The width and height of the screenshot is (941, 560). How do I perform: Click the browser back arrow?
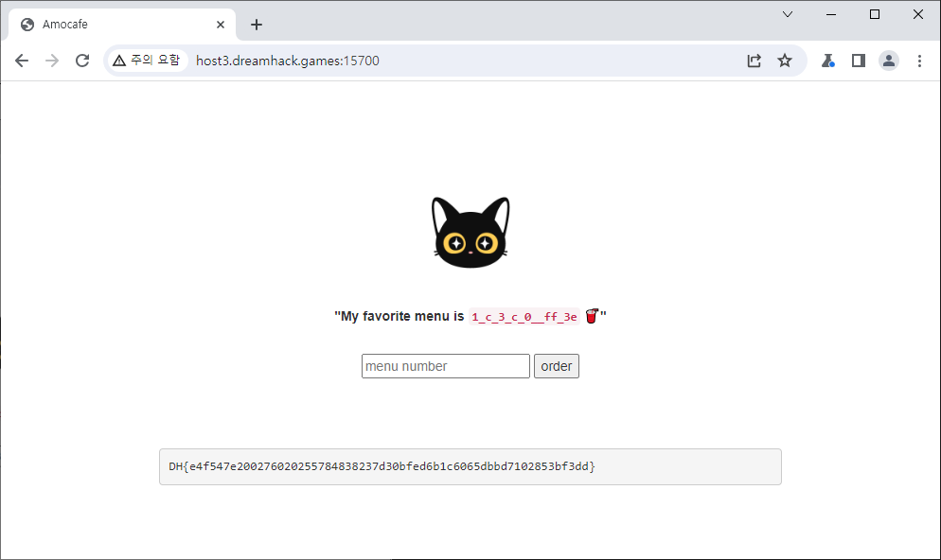(x=22, y=61)
